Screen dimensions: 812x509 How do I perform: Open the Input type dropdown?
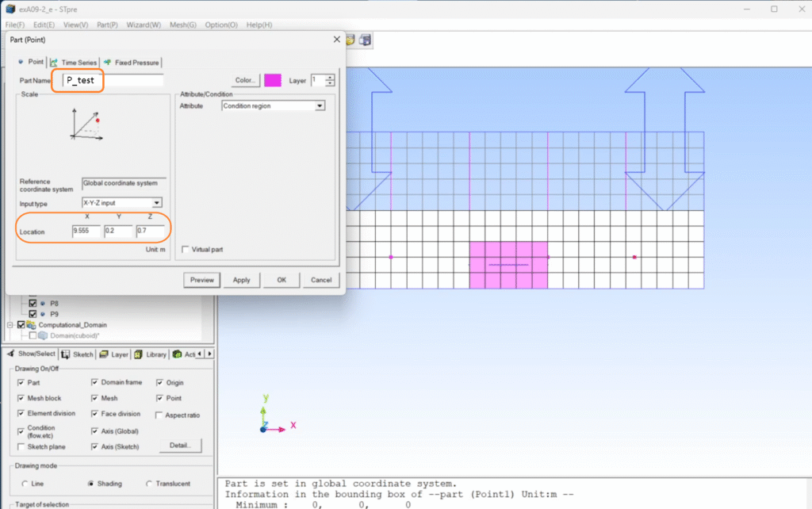coord(156,203)
